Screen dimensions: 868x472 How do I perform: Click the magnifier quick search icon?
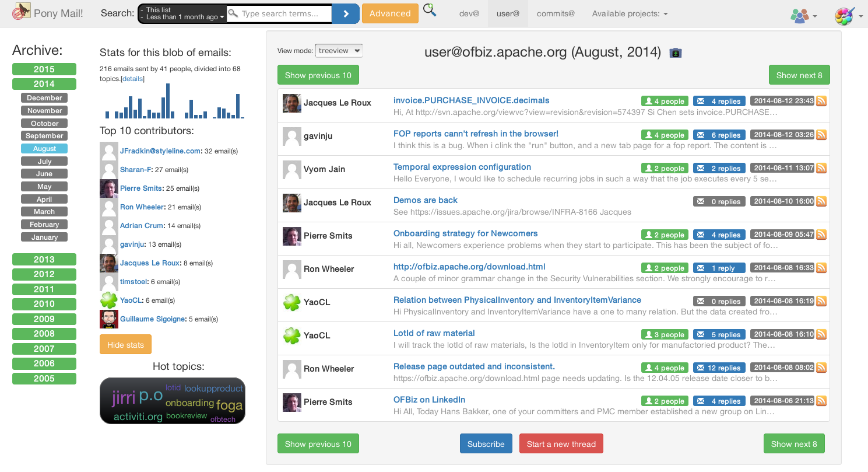coord(430,10)
